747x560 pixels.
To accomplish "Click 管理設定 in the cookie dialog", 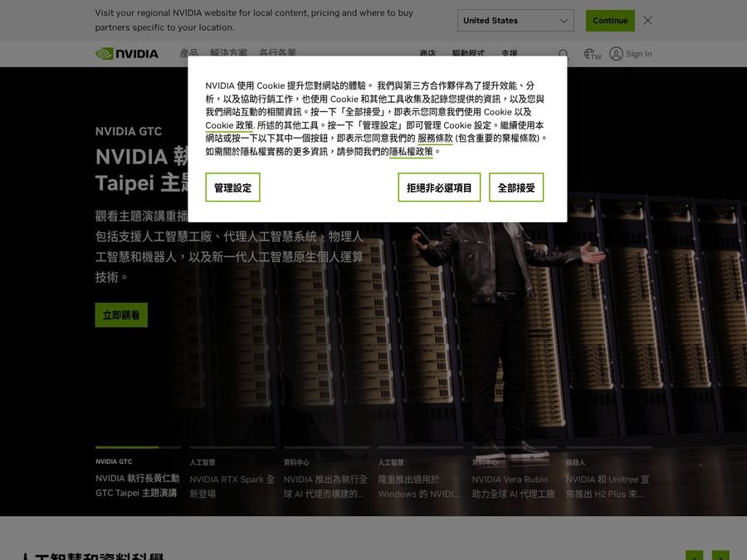I will pos(232,187).
